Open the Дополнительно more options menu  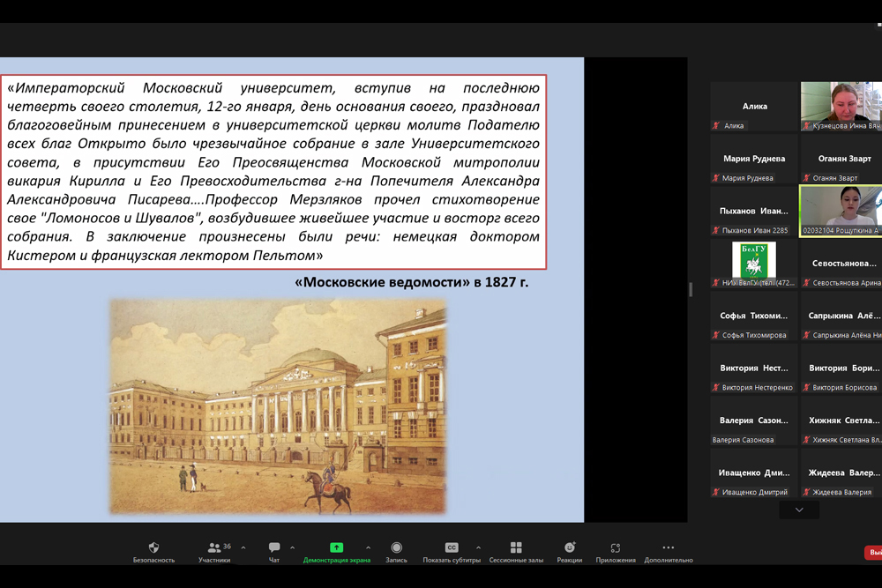(668, 547)
